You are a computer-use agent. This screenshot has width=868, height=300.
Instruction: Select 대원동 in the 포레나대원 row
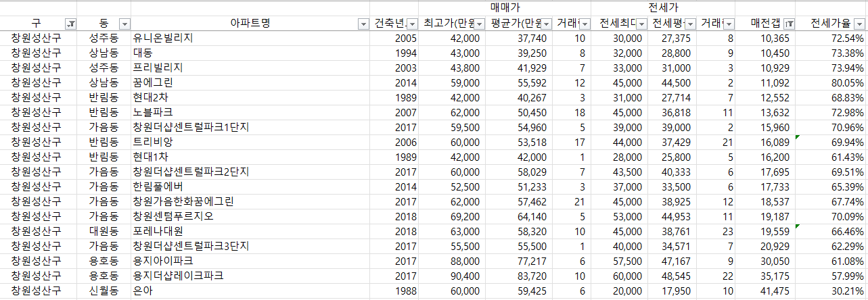pyautogui.click(x=104, y=230)
